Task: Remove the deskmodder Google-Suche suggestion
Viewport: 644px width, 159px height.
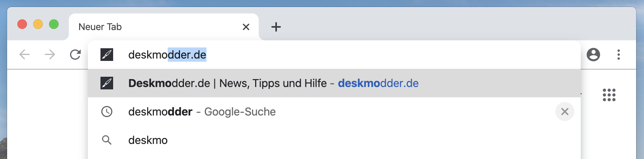Action: tap(565, 112)
